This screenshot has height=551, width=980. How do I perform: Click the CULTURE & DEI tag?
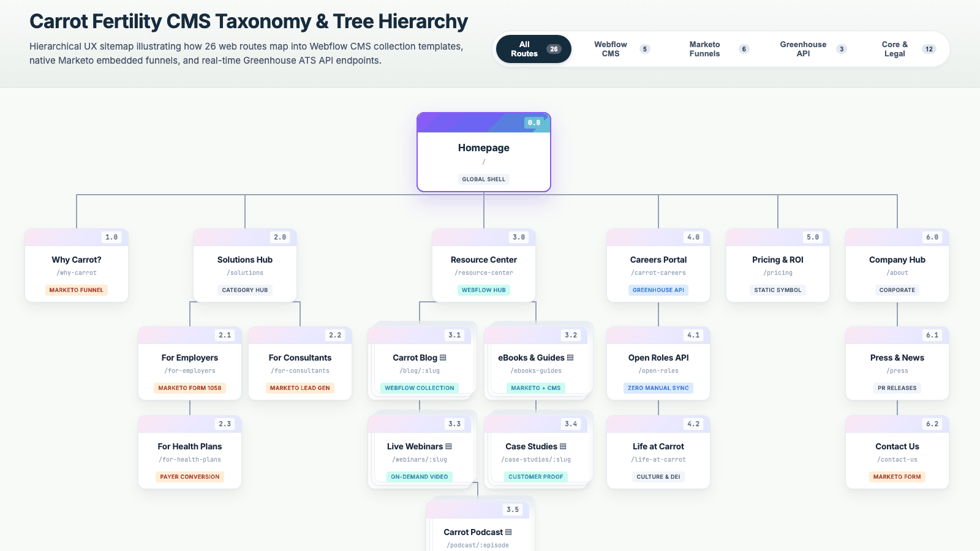click(658, 477)
